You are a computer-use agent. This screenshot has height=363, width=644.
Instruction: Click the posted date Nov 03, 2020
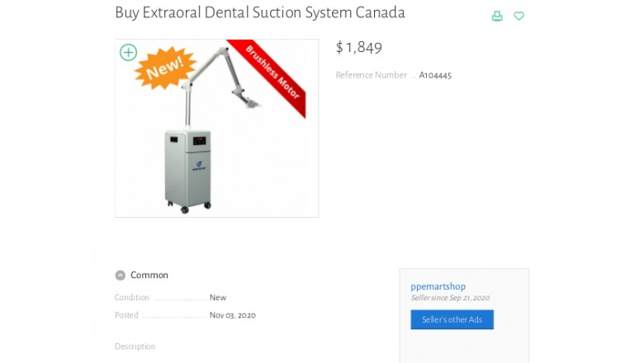pos(233,315)
